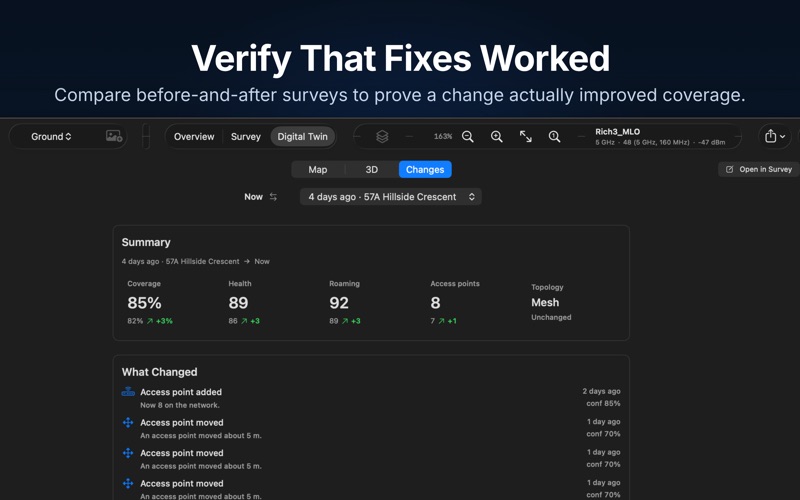Click the Summary heading
The width and height of the screenshot is (800, 500).
pyautogui.click(x=146, y=242)
